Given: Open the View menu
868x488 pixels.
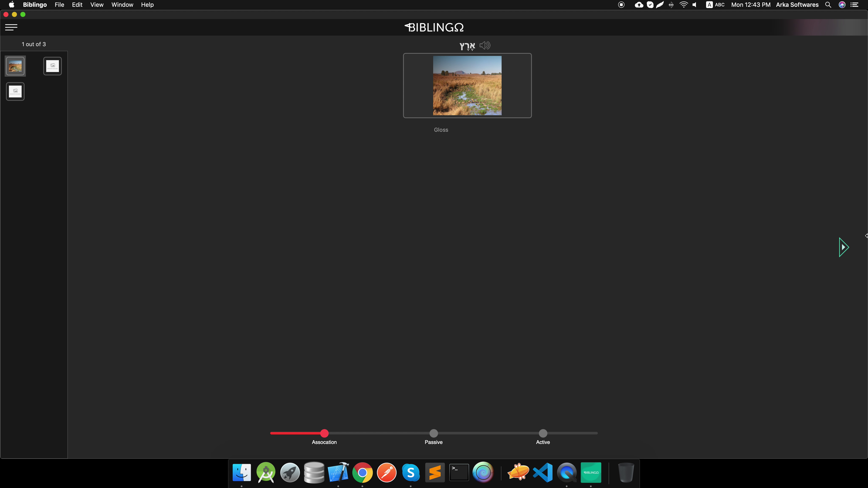Looking at the screenshot, I should [x=97, y=5].
